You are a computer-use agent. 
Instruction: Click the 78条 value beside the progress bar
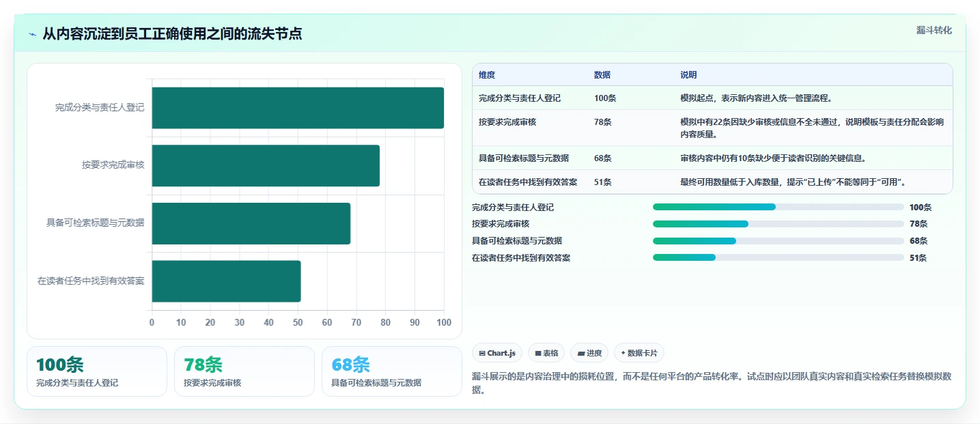[919, 224]
